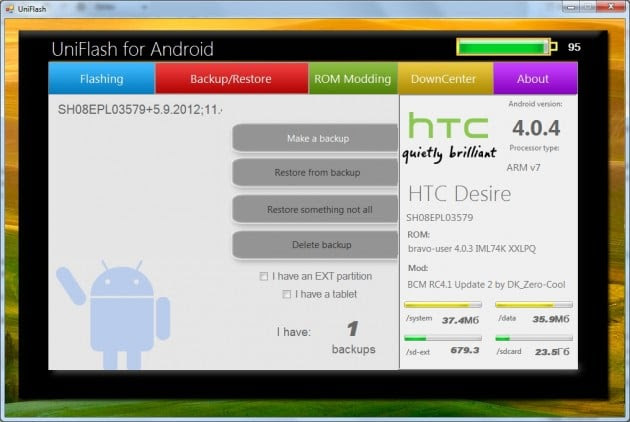Click the UniFlash for Android heading
This screenshot has height=422, width=630.
pyautogui.click(x=133, y=49)
